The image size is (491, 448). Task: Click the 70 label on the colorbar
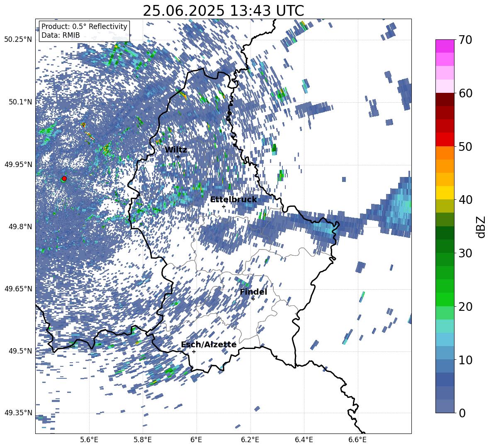465,40
